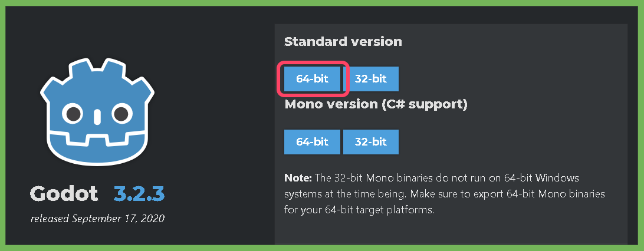Click the note's last line about target platforms

click(359, 210)
